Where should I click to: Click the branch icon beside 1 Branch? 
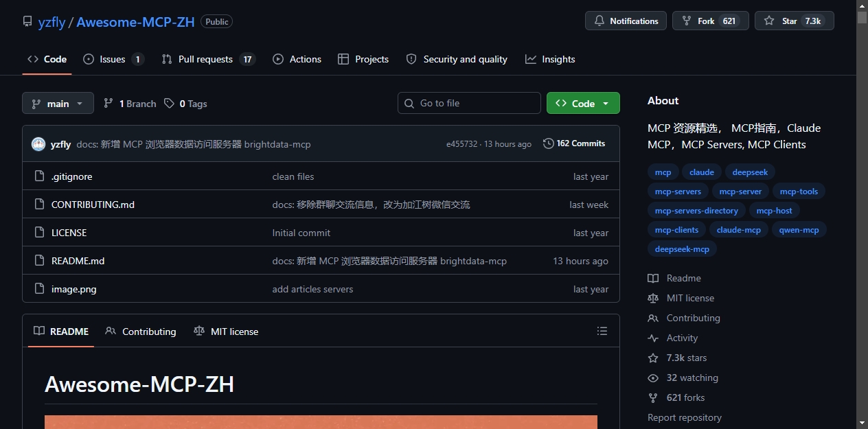(108, 104)
